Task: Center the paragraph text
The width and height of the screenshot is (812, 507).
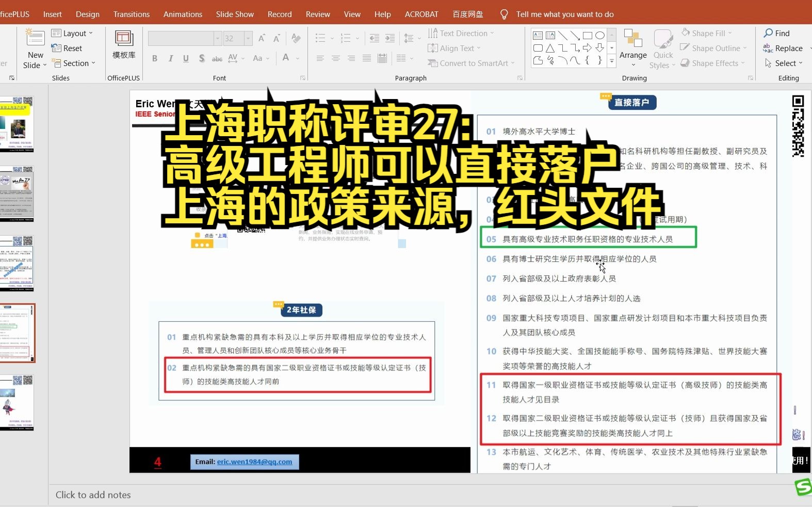Action: tap(336, 58)
